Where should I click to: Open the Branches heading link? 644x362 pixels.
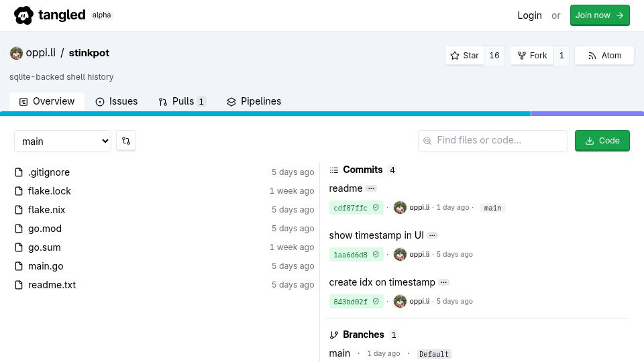click(x=364, y=335)
